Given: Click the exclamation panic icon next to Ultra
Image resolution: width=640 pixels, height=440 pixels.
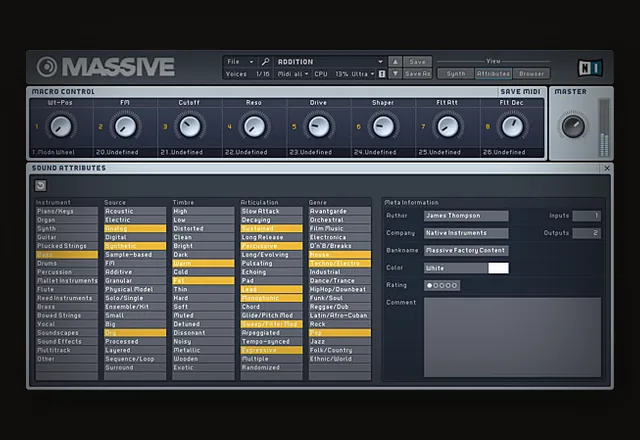Looking at the screenshot, I should coord(382,74).
